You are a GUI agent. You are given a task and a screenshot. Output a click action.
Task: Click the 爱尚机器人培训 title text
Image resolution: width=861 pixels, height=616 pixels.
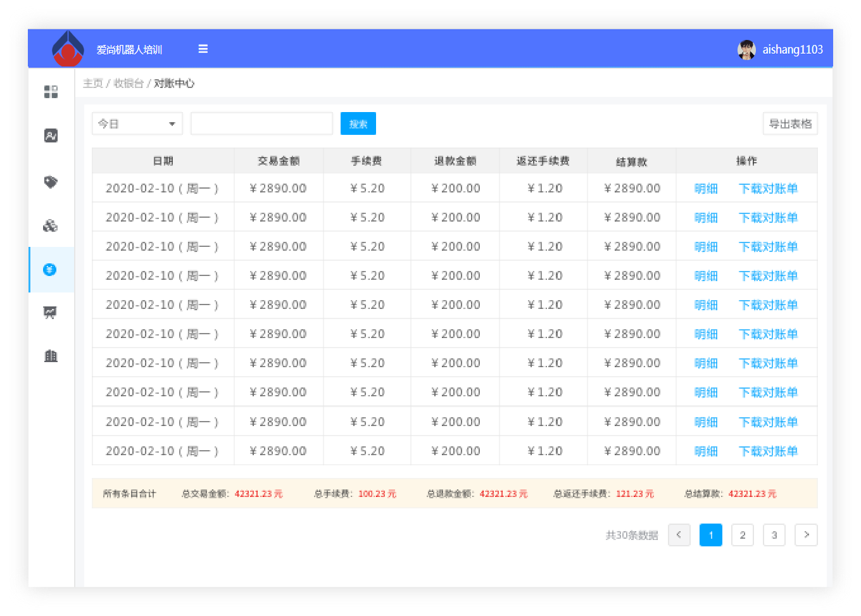pos(129,49)
